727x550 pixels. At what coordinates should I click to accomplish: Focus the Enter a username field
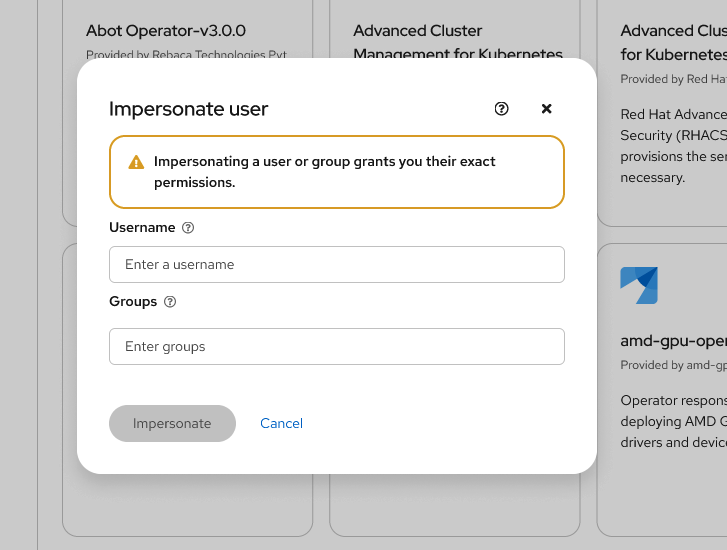tap(337, 265)
